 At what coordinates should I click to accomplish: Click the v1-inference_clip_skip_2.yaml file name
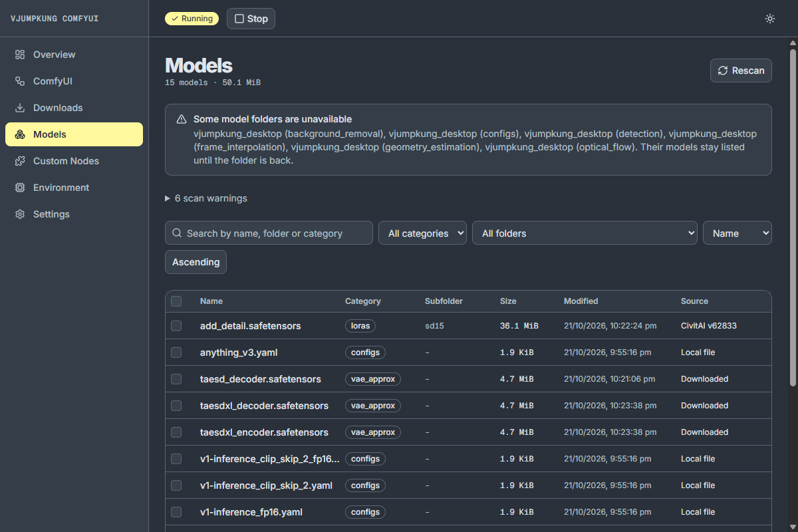(266, 485)
